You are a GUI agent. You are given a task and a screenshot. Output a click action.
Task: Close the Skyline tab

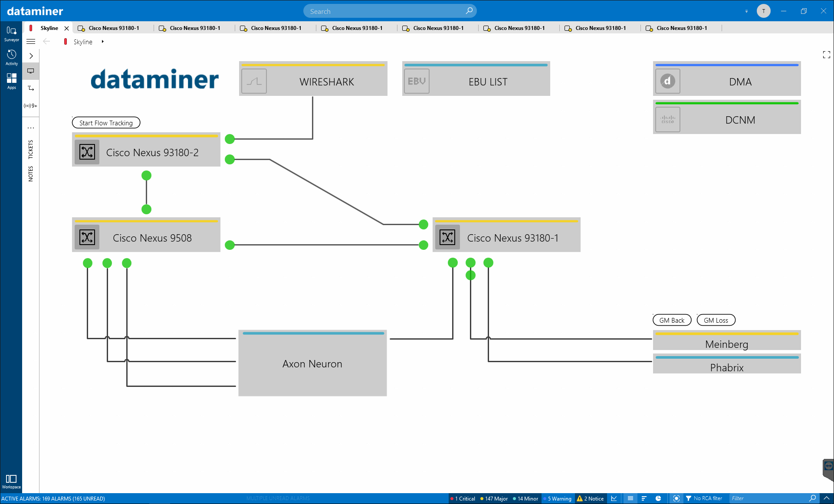click(x=66, y=28)
